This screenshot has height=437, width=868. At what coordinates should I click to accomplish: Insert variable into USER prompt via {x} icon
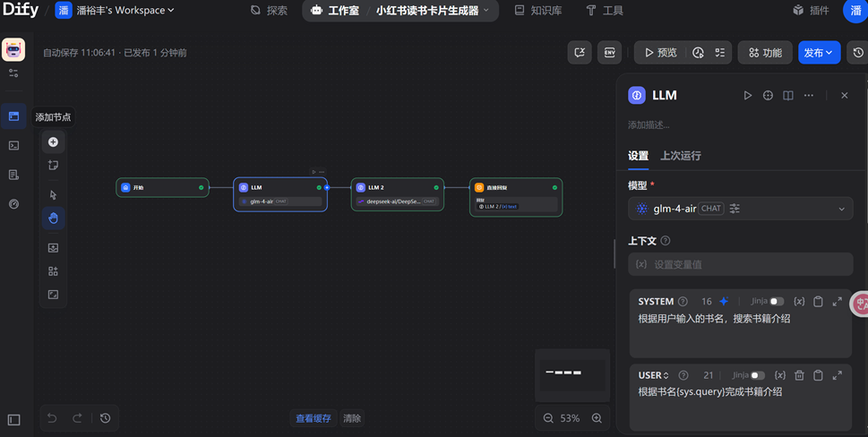(x=780, y=375)
